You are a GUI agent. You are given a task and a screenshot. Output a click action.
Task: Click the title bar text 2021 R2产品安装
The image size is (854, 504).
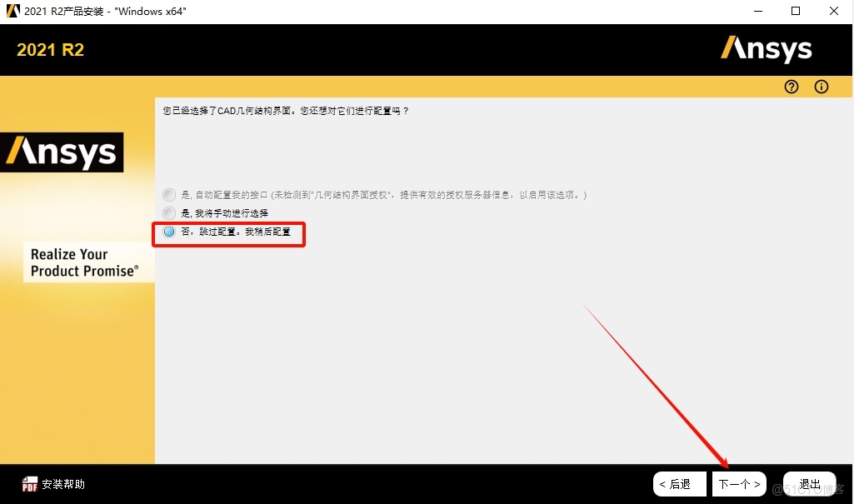pos(102,11)
